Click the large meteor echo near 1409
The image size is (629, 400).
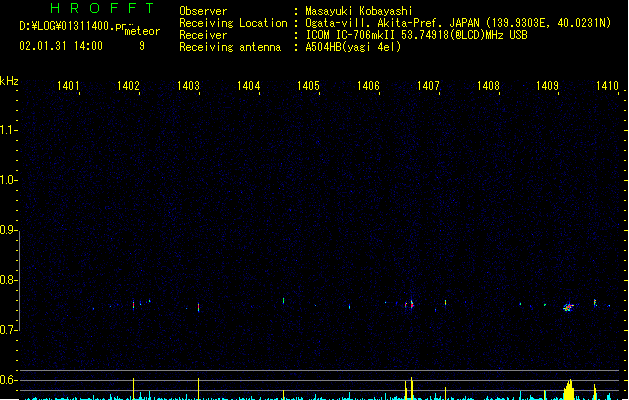tap(568, 307)
